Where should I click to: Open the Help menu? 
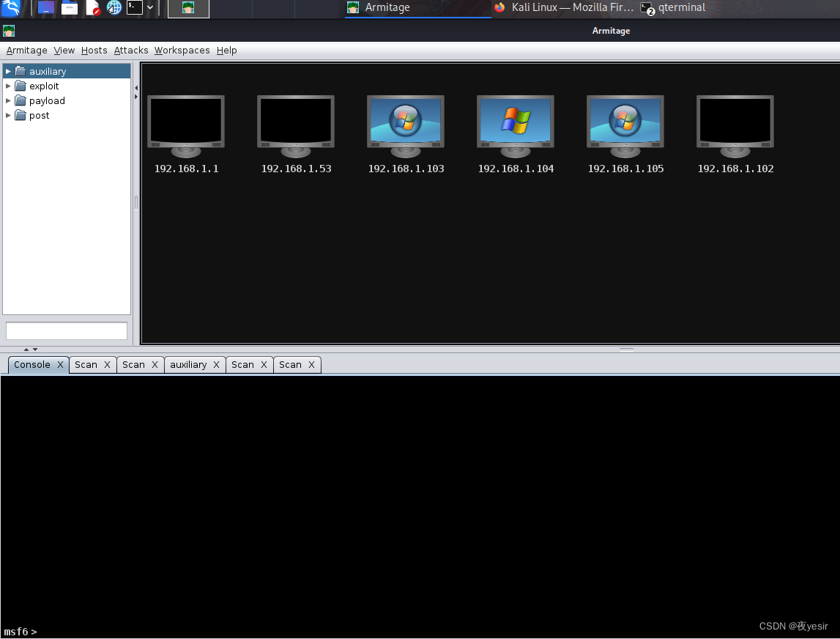pyautogui.click(x=226, y=50)
